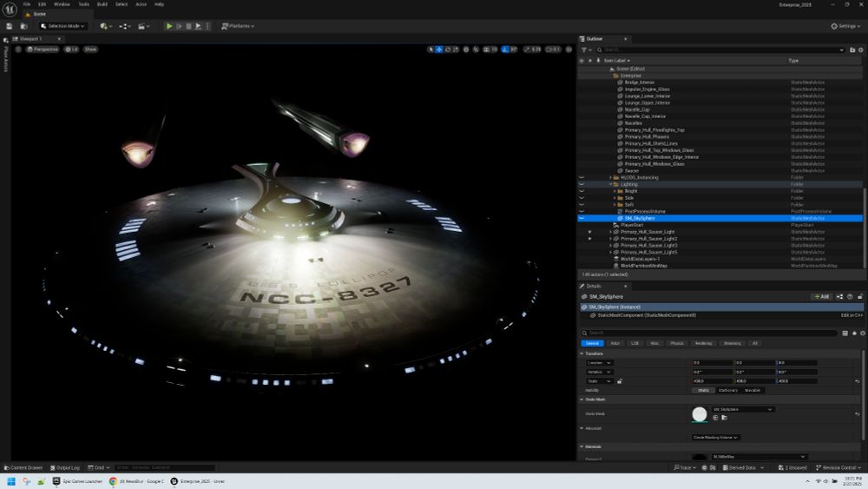Expand the HLOD0_Instancing folder
The height and width of the screenshot is (489, 868).
click(x=611, y=177)
